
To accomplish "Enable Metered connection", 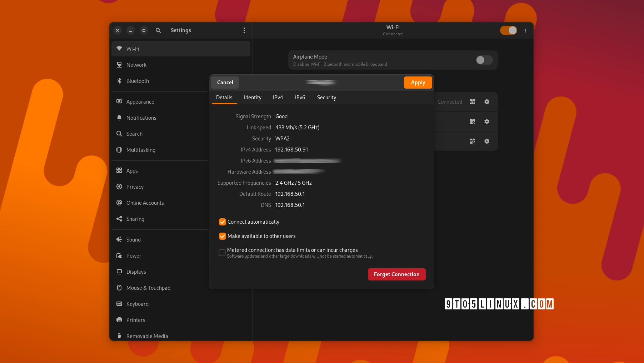I will click(222, 252).
